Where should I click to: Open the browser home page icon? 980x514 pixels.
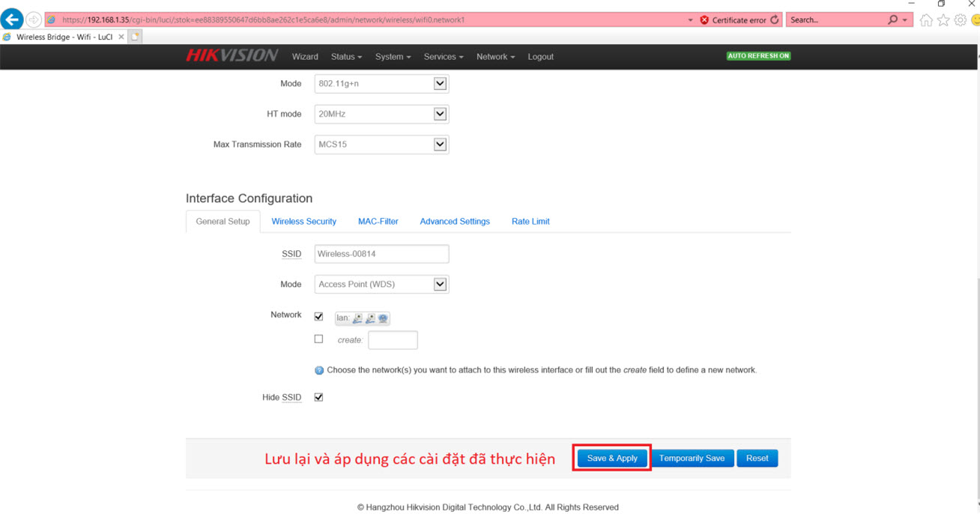[x=926, y=20]
